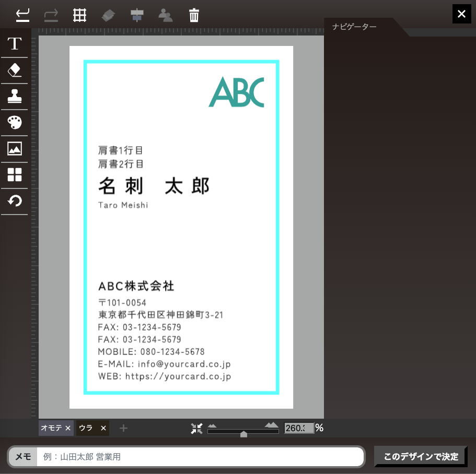This screenshot has width=476, height=474.
Task: Select the Text tool
Action: tap(15, 44)
